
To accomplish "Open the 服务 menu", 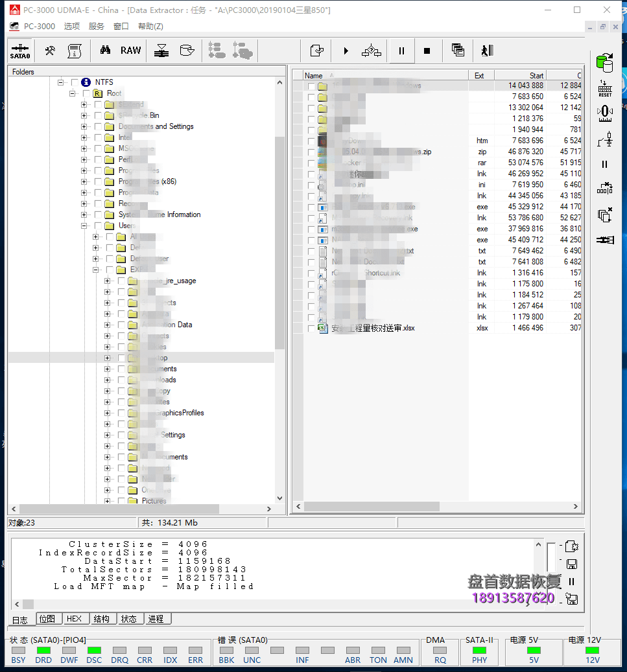I will point(97,26).
